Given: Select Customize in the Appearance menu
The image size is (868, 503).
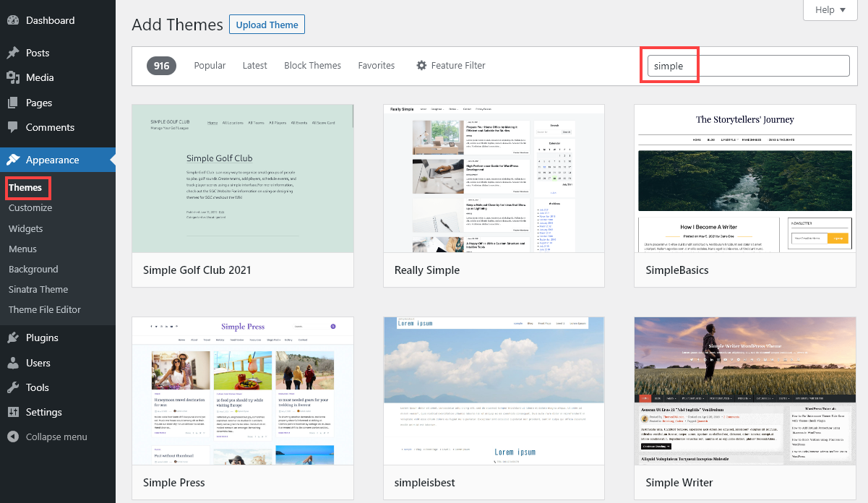Looking at the screenshot, I should (x=30, y=208).
